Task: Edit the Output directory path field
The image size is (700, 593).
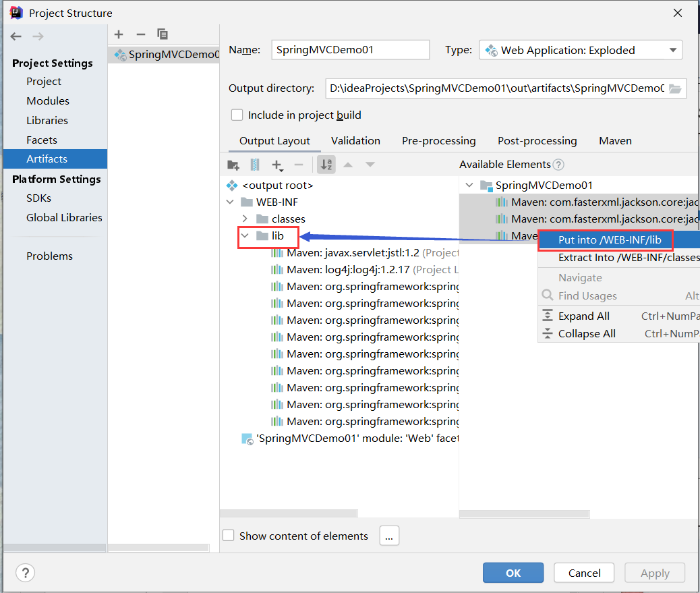Action: point(496,88)
